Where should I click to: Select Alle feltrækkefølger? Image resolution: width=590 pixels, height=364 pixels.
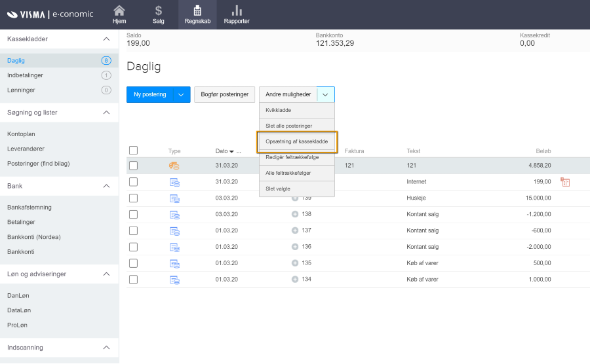(297, 173)
